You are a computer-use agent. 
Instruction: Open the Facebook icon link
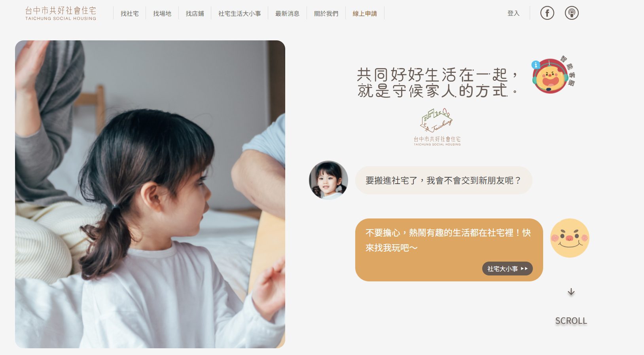pos(547,13)
